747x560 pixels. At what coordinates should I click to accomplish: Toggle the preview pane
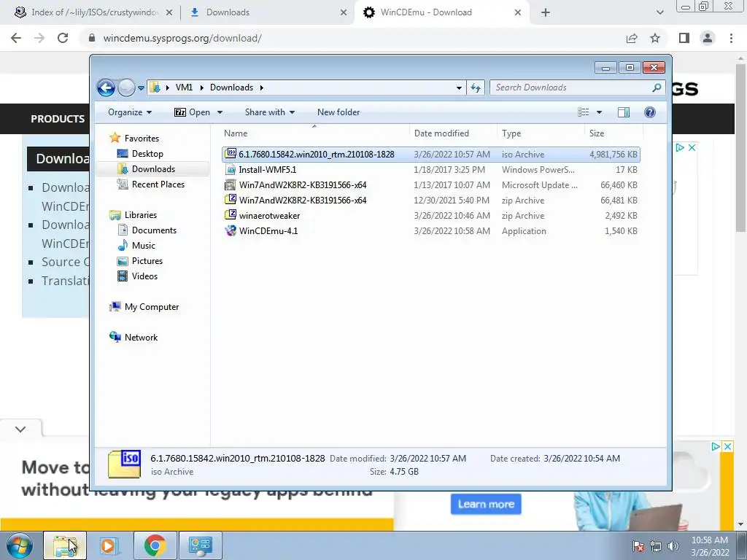(623, 112)
